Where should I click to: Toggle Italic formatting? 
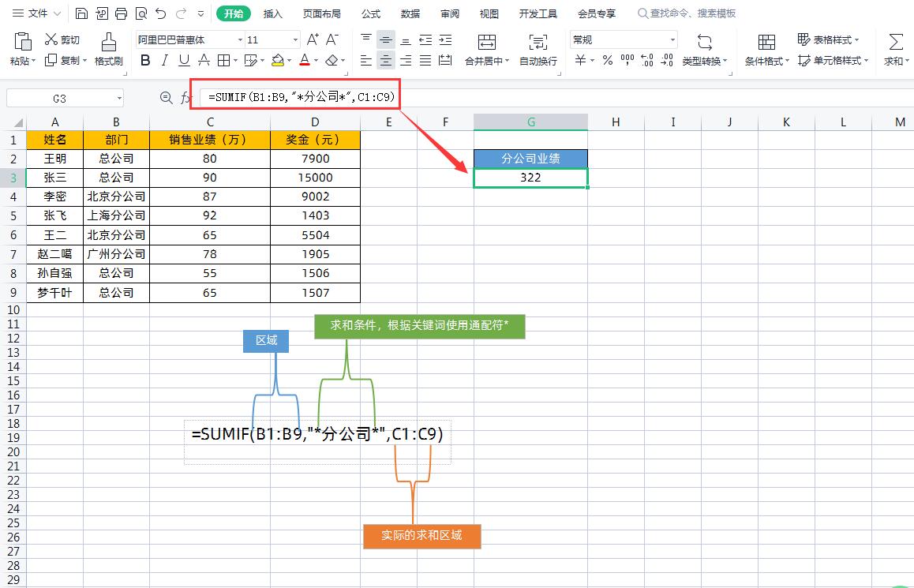coord(164,61)
